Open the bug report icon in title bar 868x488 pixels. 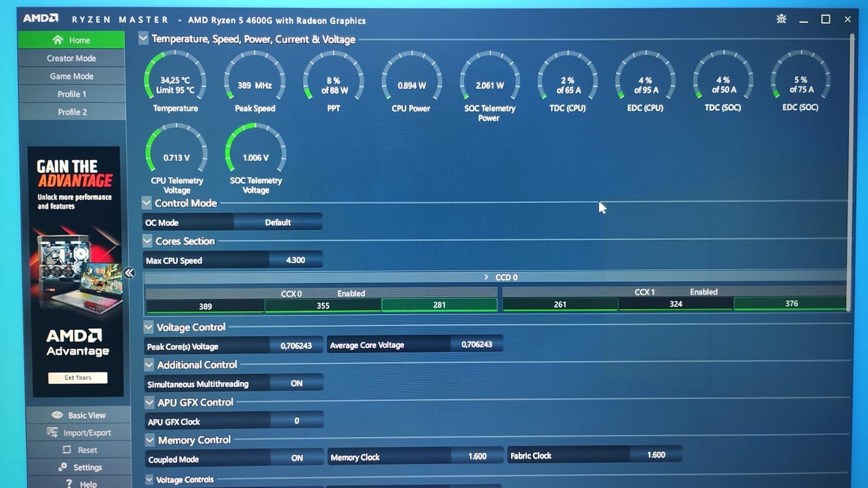[781, 19]
